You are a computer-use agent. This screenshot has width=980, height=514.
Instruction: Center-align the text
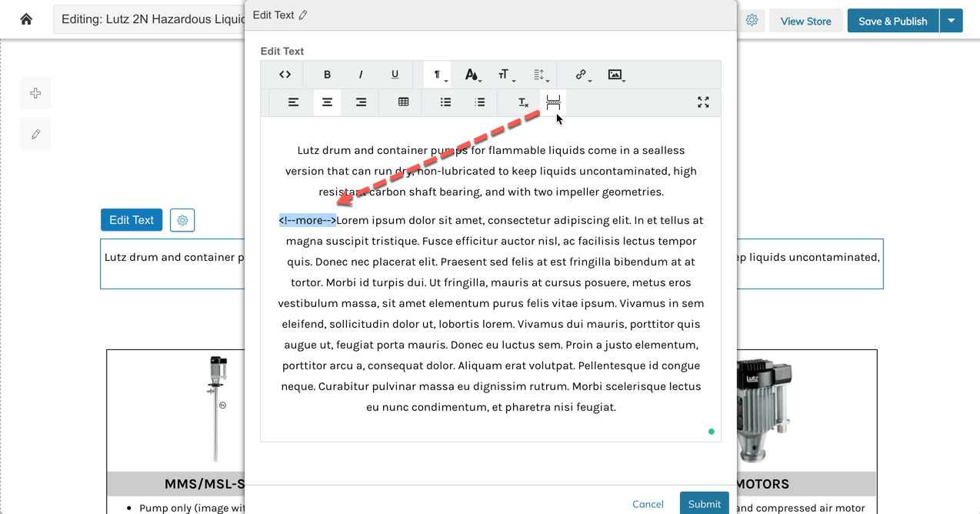point(327,102)
